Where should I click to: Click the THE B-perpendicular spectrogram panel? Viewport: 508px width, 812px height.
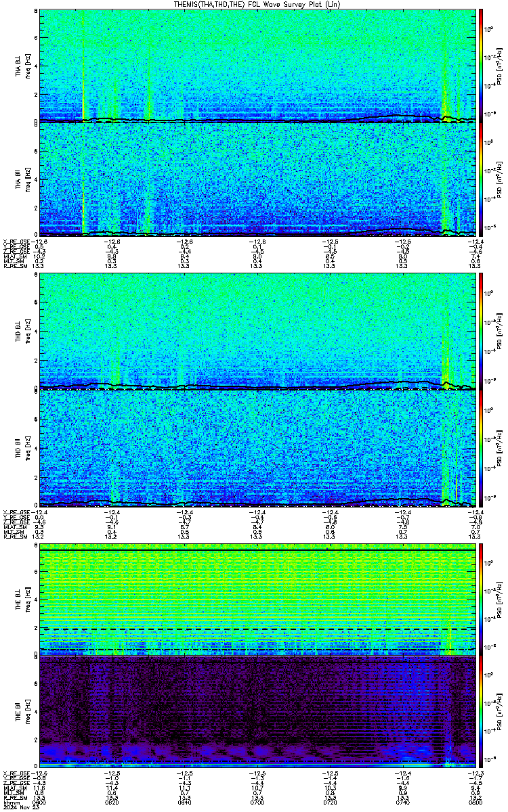257,600
